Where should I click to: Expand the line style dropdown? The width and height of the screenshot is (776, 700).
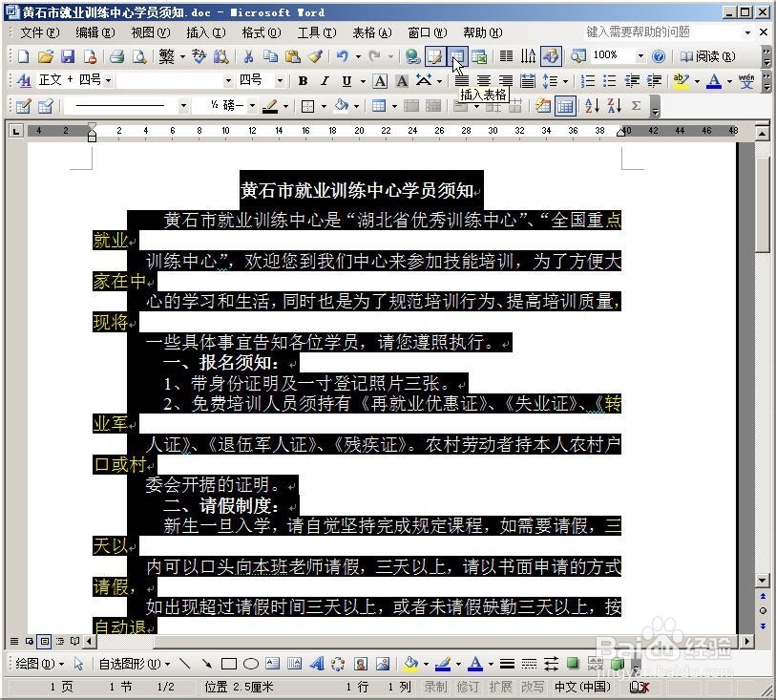pos(183,105)
